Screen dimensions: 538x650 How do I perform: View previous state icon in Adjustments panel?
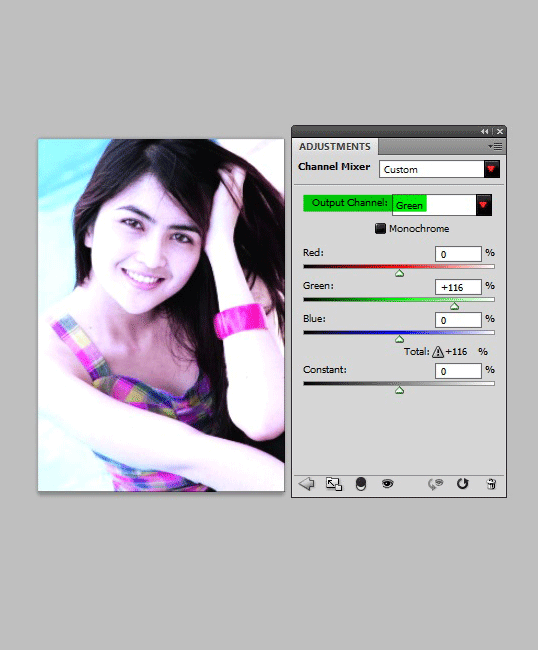[x=436, y=484]
